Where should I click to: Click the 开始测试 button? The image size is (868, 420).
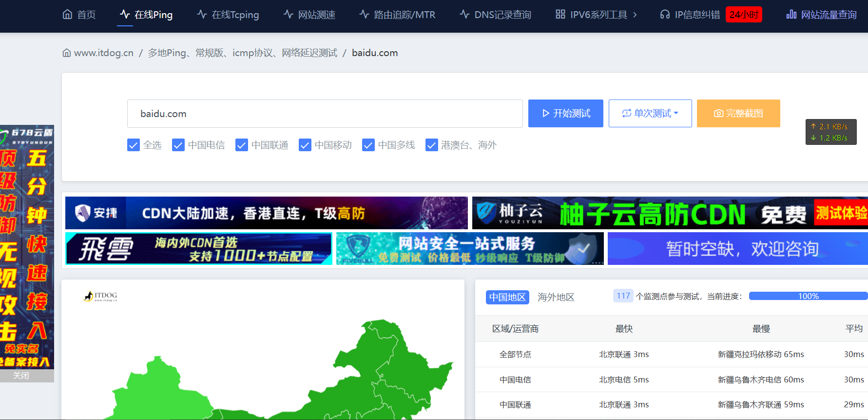(x=566, y=113)
